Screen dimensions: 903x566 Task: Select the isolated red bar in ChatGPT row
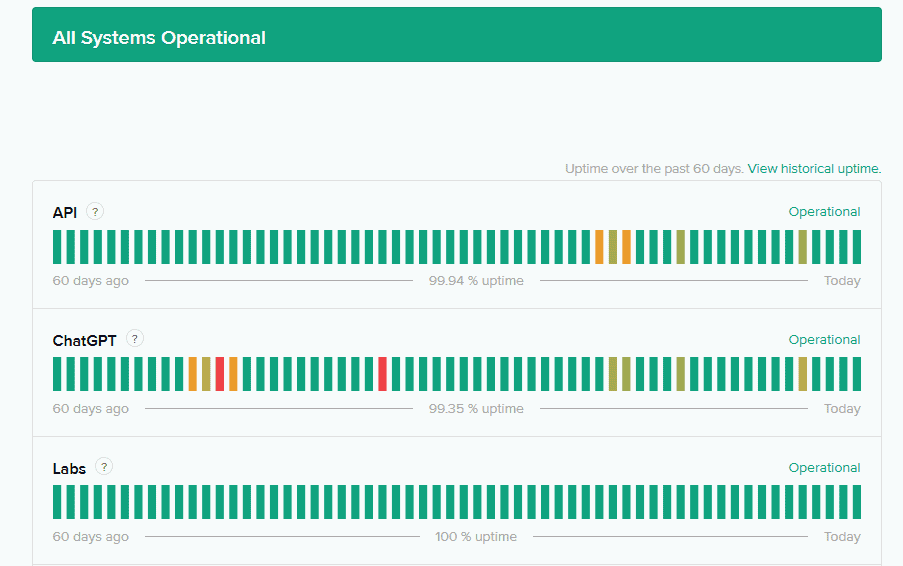click(382, 374)
